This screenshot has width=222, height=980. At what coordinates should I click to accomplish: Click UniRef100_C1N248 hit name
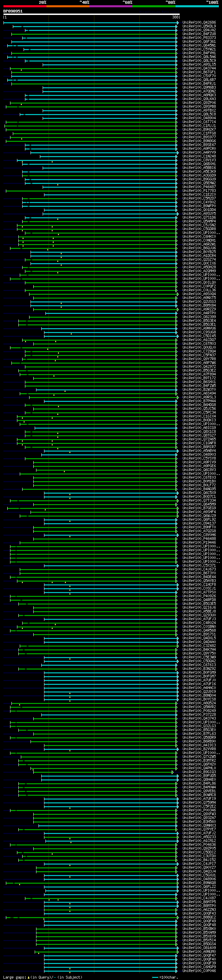(199, 156)
